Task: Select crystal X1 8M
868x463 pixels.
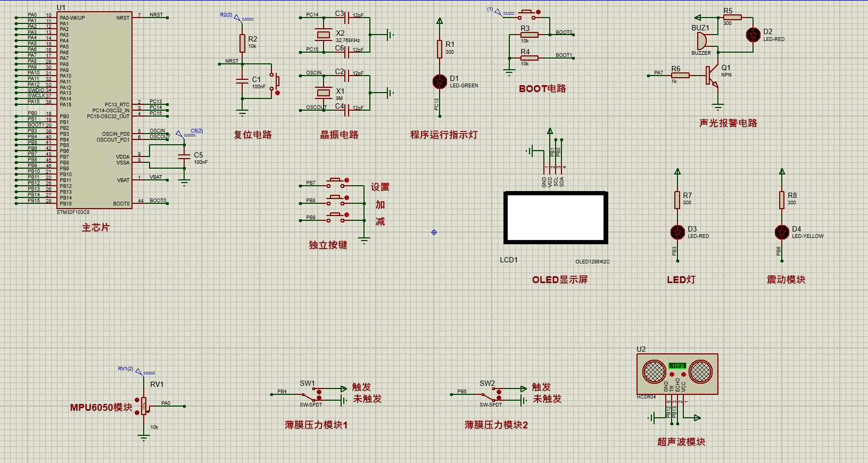Action: click(324, 93)
